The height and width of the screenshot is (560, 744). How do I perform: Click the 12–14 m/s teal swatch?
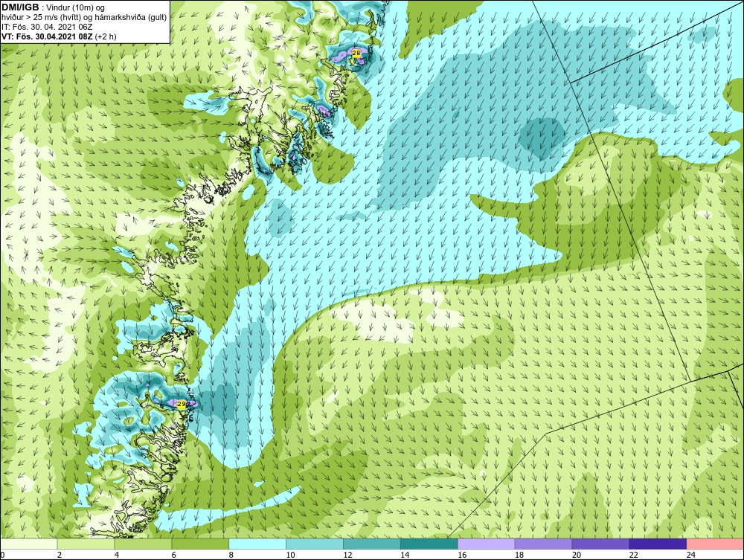click(x=372, y=544)
